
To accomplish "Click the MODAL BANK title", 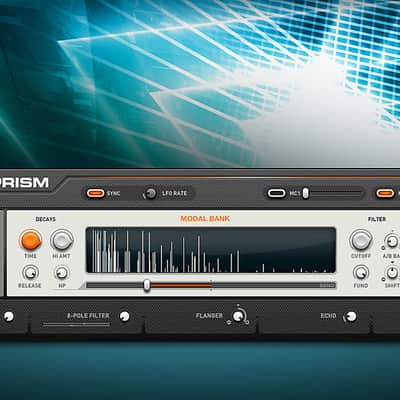I will pos(205,219).
